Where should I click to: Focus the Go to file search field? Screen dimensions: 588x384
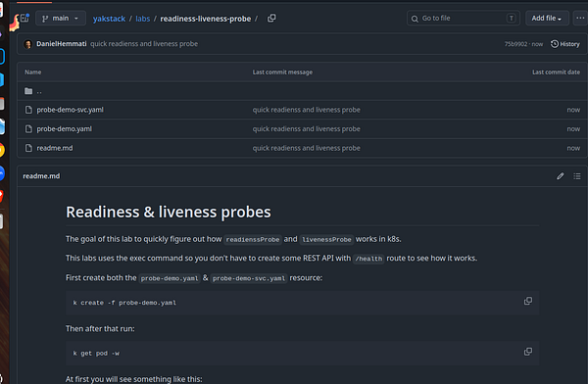pos(464,19)
